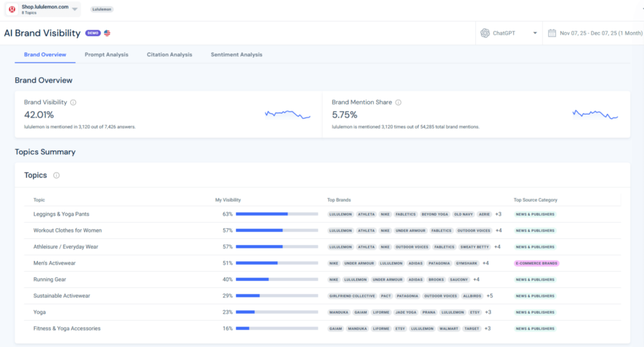Click the ChatGPT logo icon
Image resolution: width=644 pixels, height=347 pixels.
click(485, 33)
